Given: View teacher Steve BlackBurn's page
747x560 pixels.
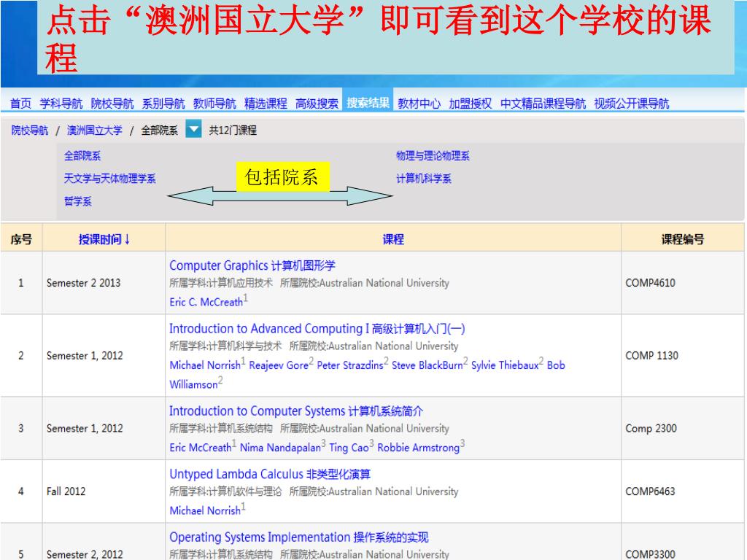Looking at the screenshot, I should pos(427,365).
